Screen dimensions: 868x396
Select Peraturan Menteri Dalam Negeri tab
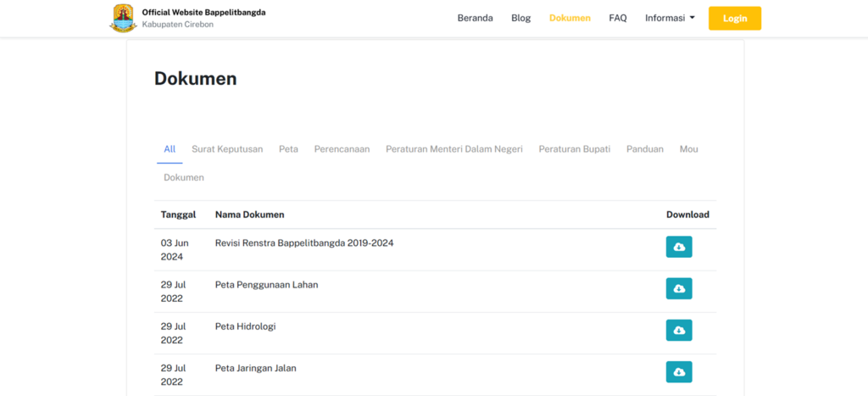pyautogui.click(x=454, y=149)
